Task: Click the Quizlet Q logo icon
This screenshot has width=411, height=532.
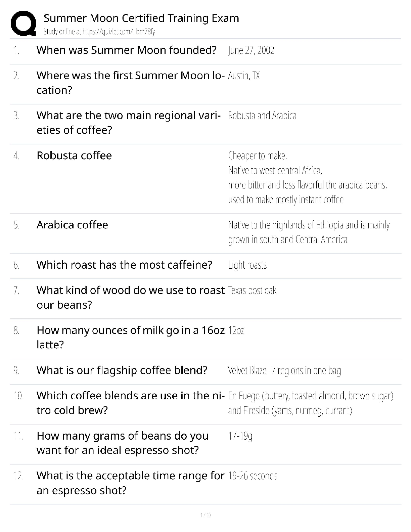Action: click(x=23, y=23)
